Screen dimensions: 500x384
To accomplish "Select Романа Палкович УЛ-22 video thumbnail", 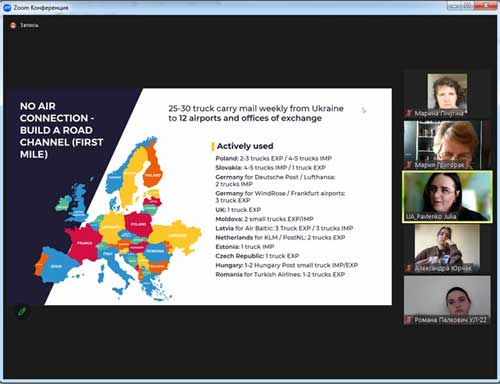I will tap(447, 300).
